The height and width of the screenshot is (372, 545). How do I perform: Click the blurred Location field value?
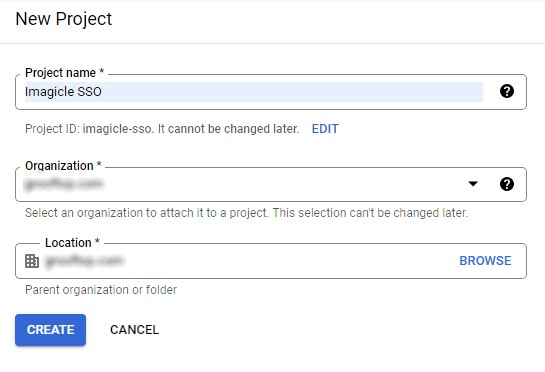point(84,261)
